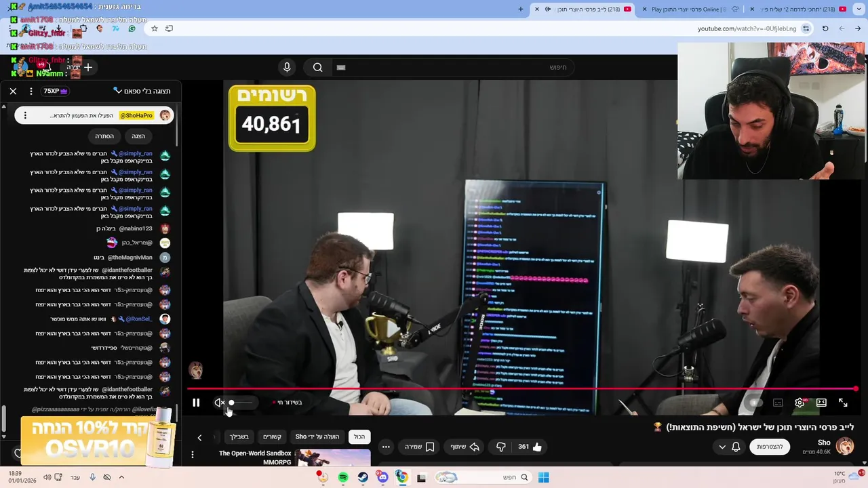Dislike the video with thumbs down
Viewport: 868px width, 488px height.
coord(501,447)
